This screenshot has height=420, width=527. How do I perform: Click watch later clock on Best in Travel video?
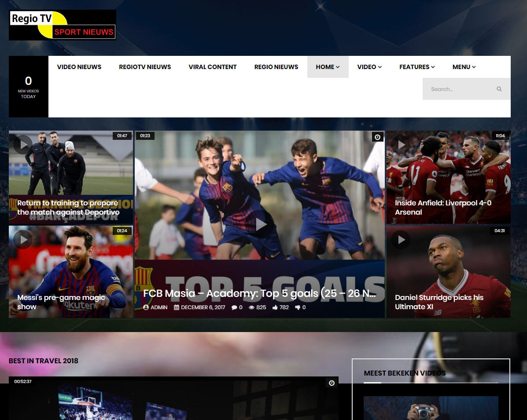(332, 383)
